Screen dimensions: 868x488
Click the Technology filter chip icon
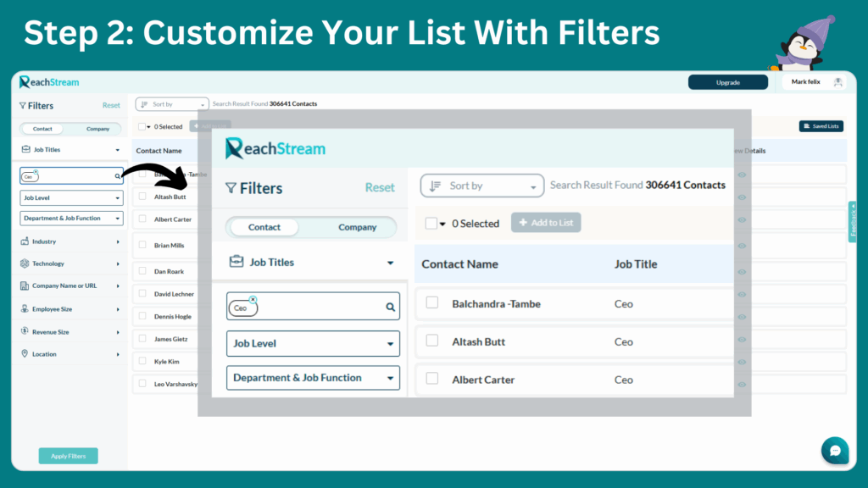click(25, 263)
